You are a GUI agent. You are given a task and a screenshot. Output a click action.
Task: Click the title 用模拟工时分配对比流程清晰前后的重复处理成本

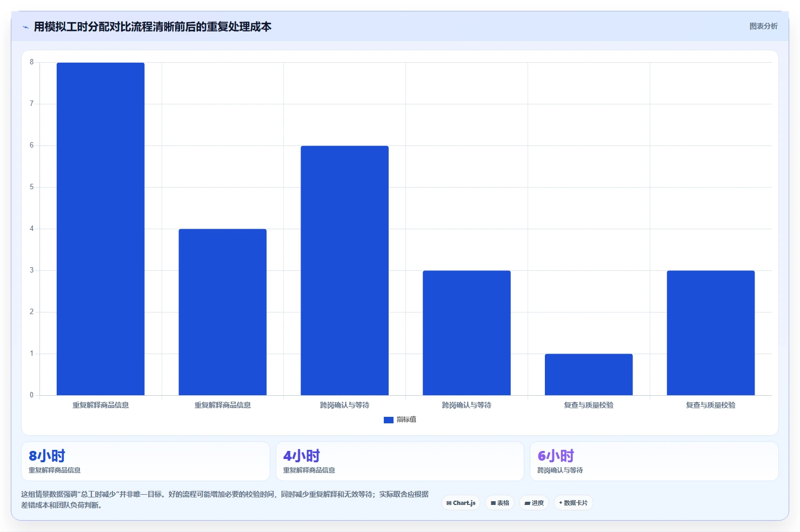(152, 26)
